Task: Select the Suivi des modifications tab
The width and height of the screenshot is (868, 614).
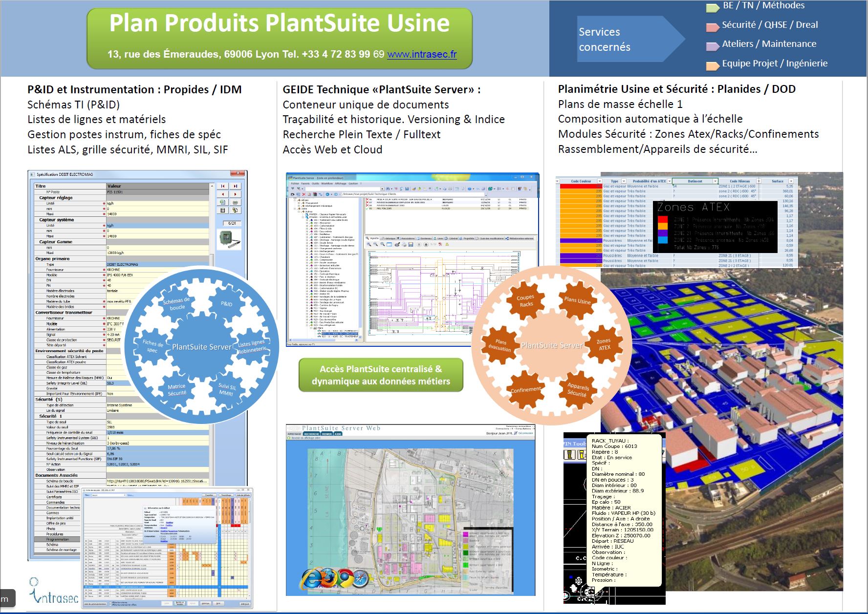Action: tap(490, 238)
